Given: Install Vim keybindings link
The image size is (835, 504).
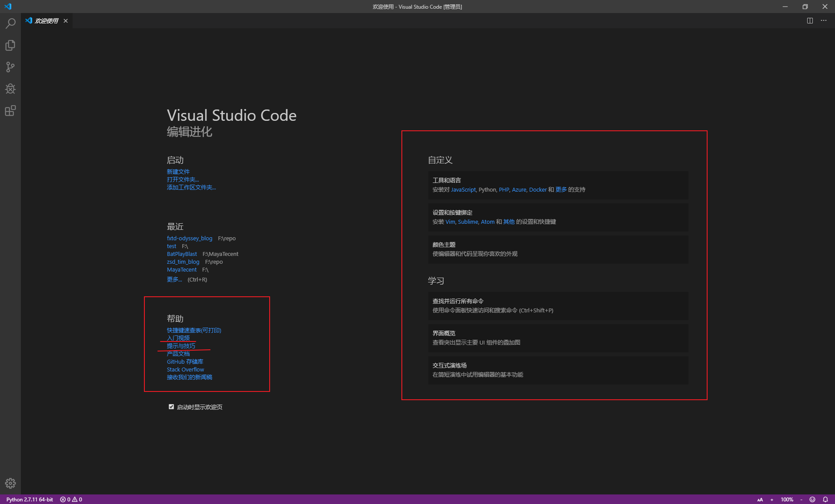Looking at the screenshot, I should pyautogui.click(x=450, y=222).
